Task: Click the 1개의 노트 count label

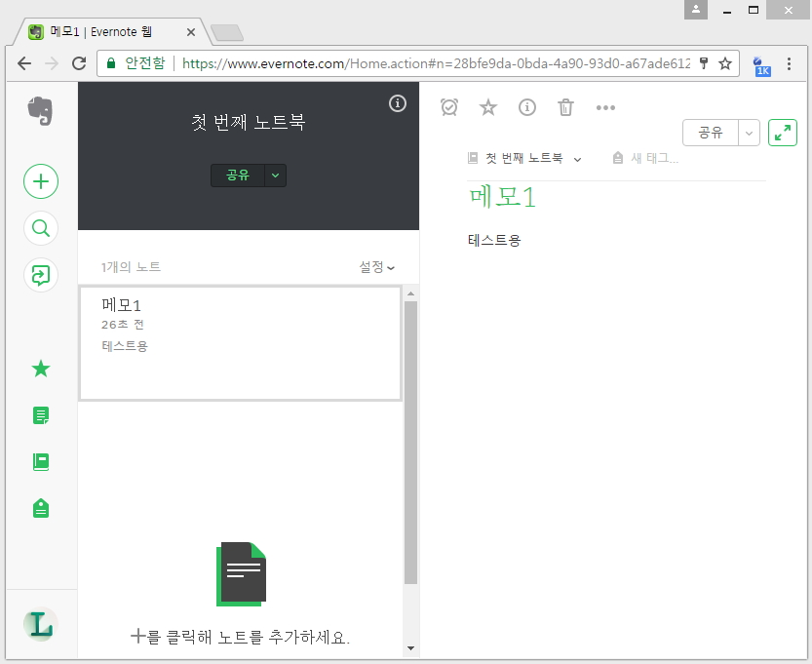Action: pyautogui.click(x=131, y=267)
